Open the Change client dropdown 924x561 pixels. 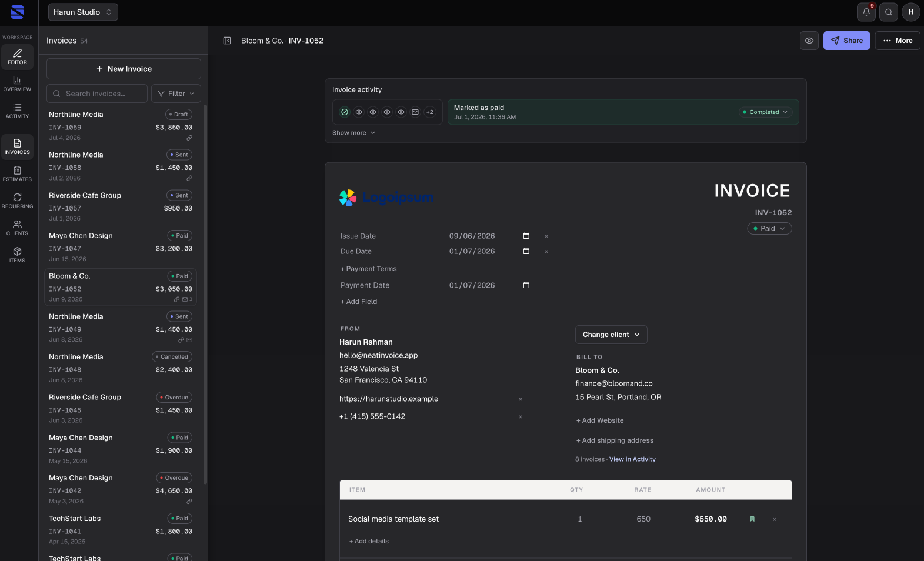point(611,335)
